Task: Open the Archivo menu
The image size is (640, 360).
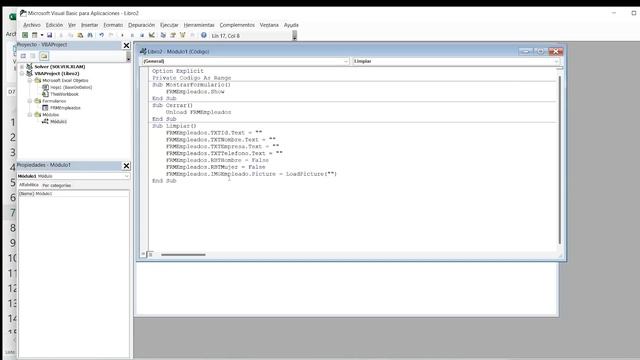Action: 32,25
